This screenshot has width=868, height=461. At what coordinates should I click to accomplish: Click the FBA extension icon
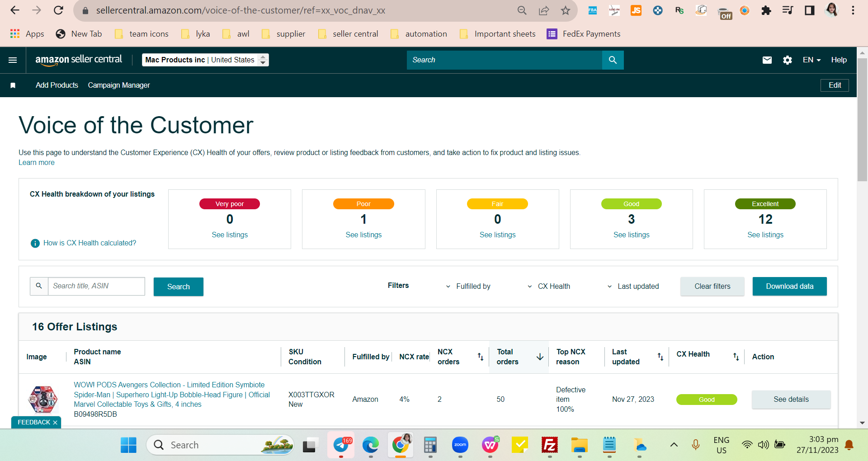pyautogui.click(x=593, y=10)
